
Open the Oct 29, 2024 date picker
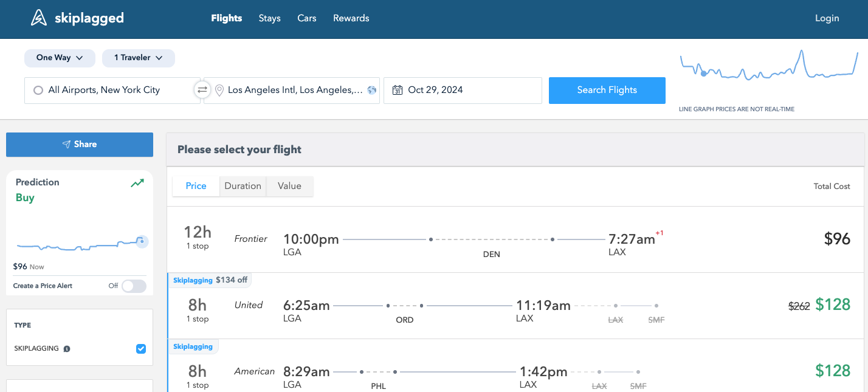pyautogui.click(x=462, y=90)
